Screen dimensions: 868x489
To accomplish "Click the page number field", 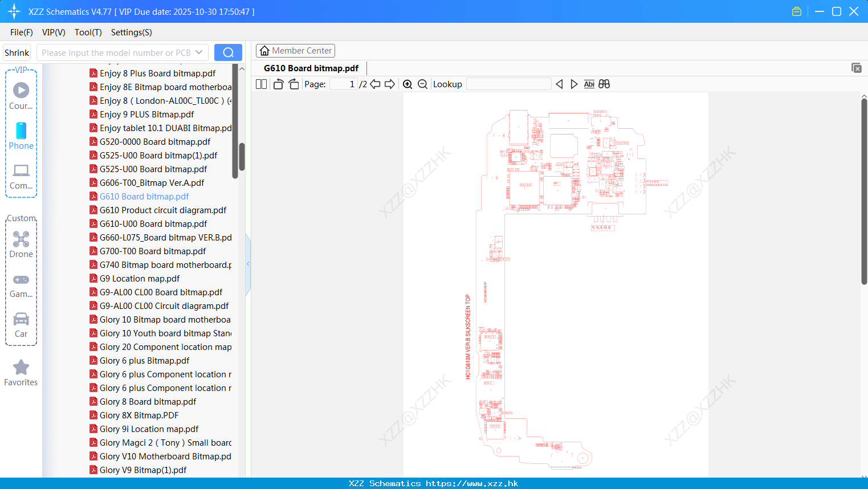I will (x=343, y=84).
